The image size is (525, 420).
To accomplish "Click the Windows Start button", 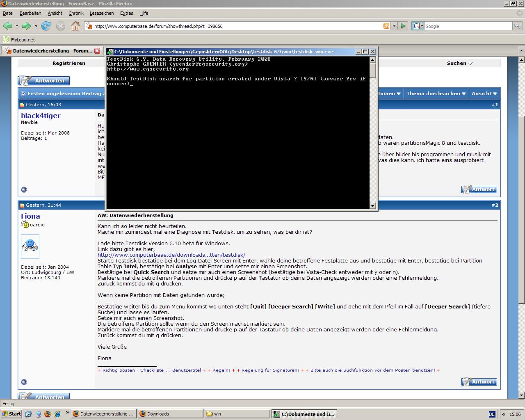I will tap(11, 414).
